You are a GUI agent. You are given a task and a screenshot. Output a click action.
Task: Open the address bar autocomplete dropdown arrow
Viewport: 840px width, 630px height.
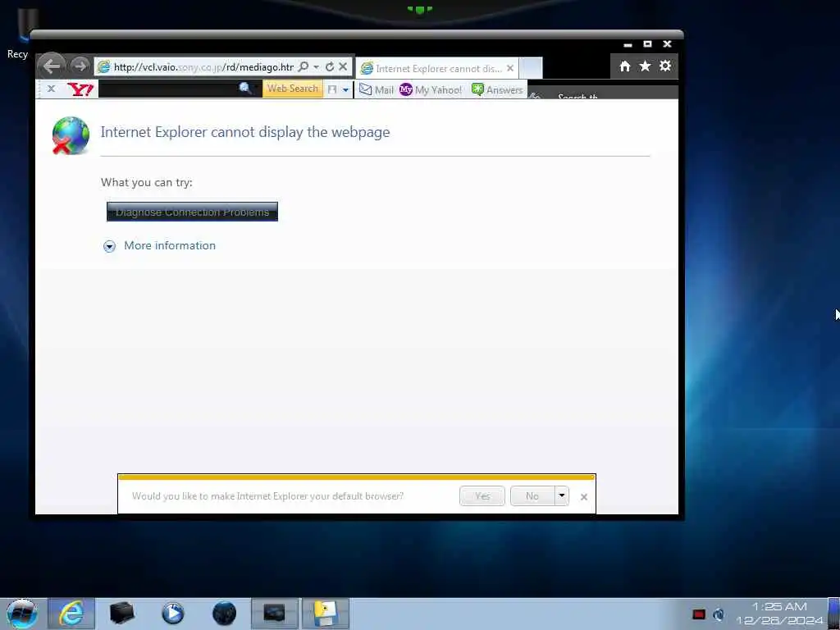[317, 67]
